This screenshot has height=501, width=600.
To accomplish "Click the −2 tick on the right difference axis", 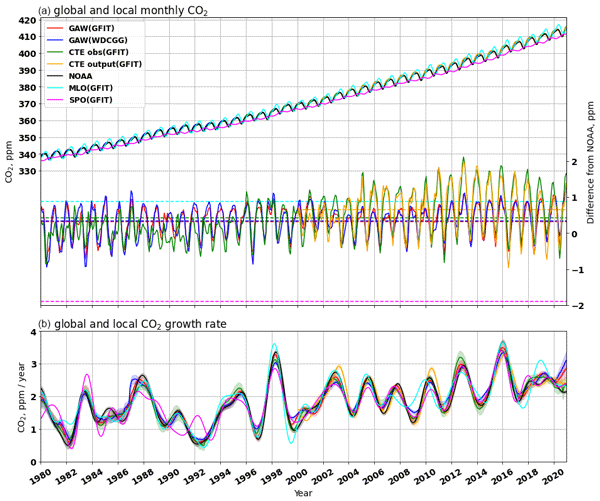I will point(576,306).
